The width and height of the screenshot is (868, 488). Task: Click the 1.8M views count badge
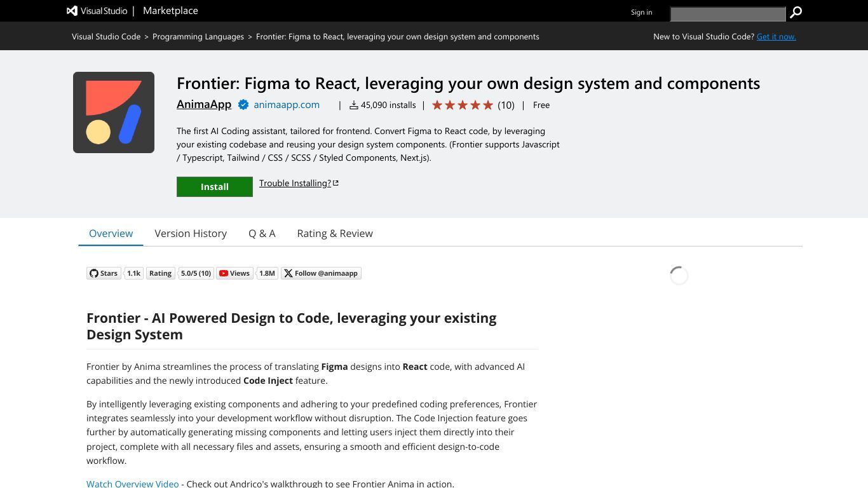(x=267, y=273)
